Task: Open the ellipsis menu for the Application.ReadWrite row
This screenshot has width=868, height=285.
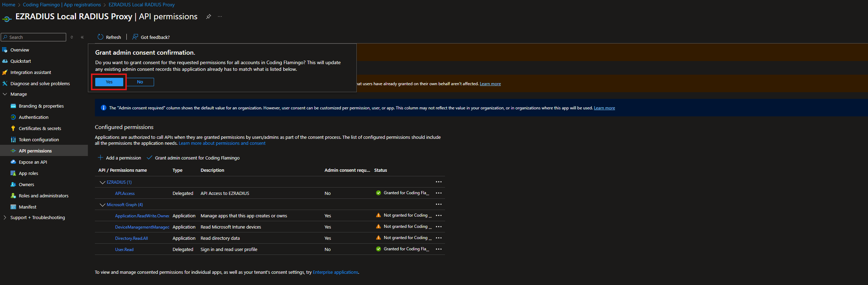Action: click(x=438, y=215)
